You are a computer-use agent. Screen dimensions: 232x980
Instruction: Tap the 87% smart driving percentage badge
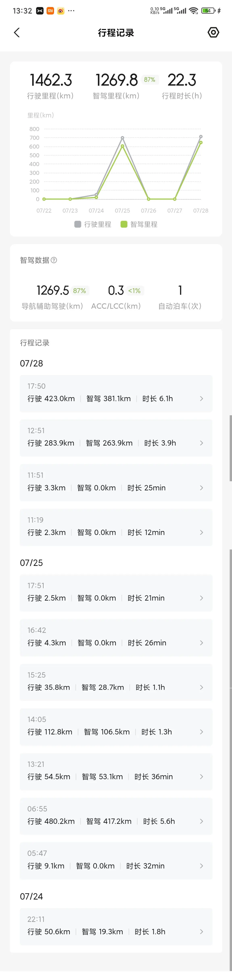149,79
